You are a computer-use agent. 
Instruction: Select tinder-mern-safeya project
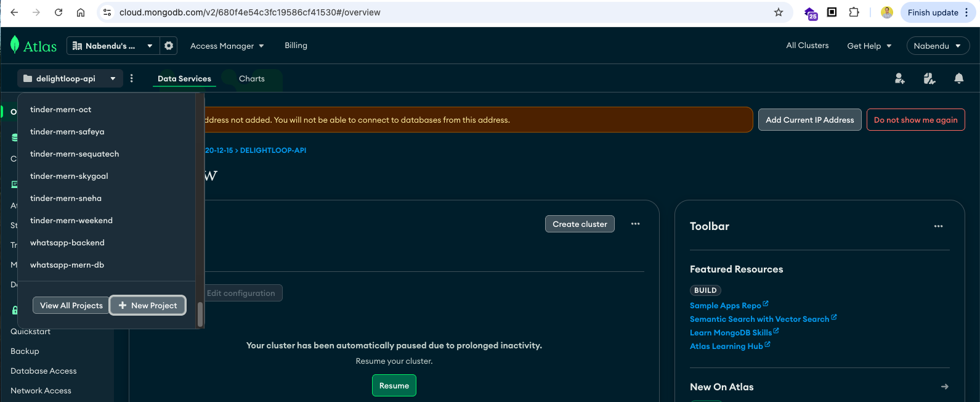[107, 131]
